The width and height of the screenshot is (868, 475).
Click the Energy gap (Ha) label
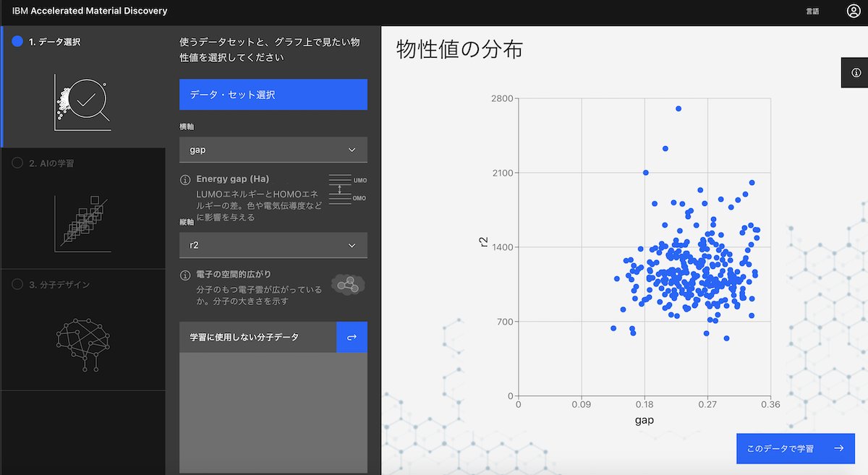pyautogui.click(x=233, y=179)
